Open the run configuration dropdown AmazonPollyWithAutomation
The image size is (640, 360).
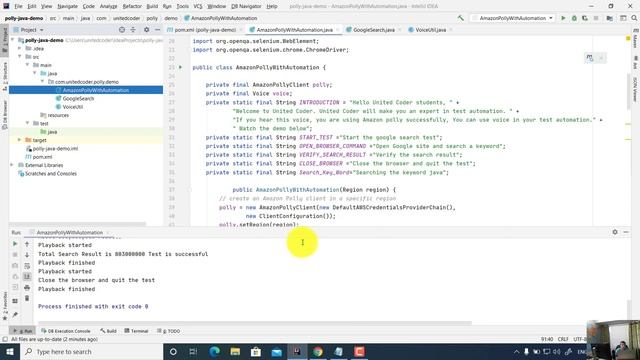(513, 18)
